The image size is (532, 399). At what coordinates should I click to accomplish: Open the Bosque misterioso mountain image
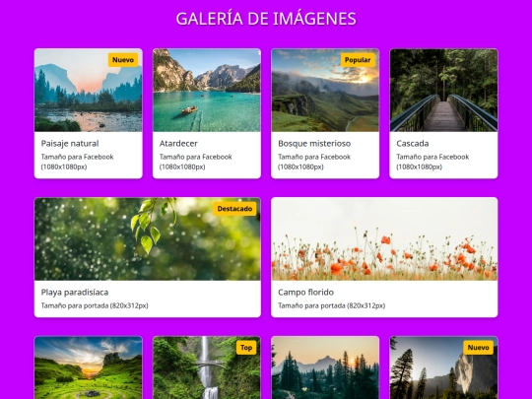(325, 91)
